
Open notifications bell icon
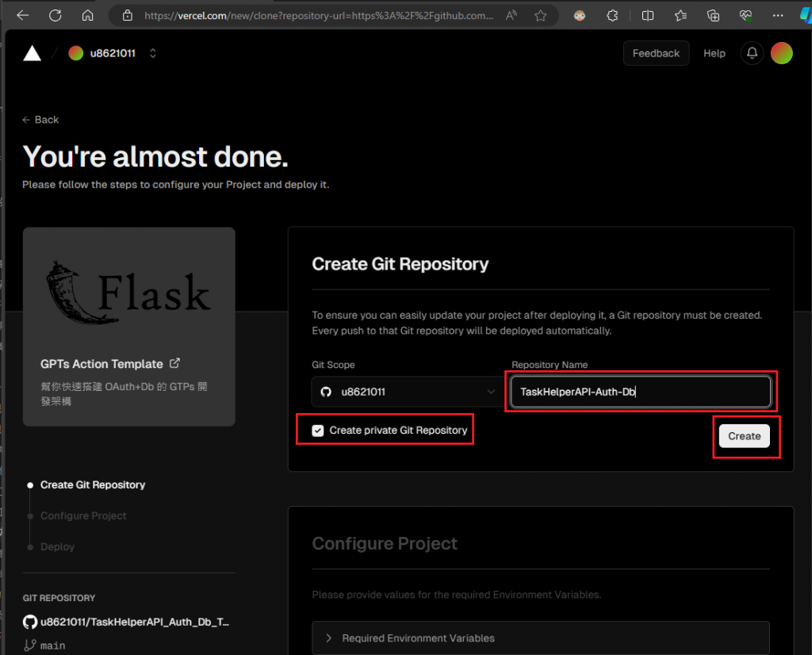pos(752,53)
